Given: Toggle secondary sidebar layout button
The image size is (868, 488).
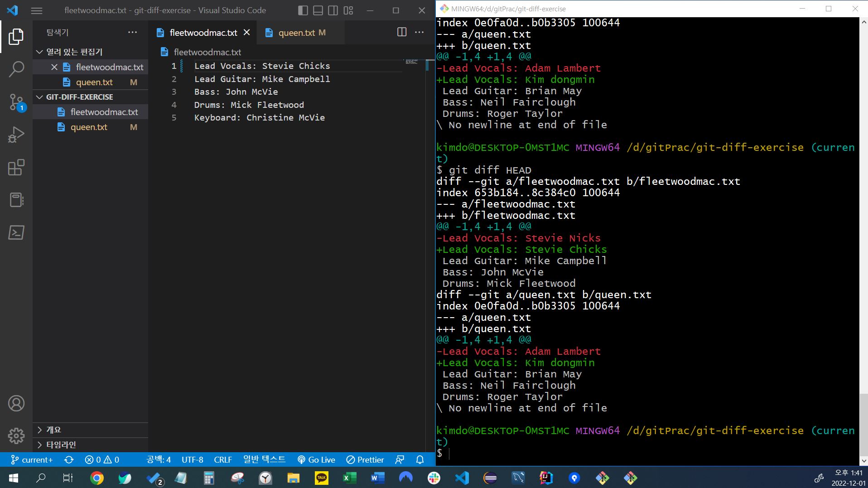Looking at the screenshot, I should tap(333, 10).
